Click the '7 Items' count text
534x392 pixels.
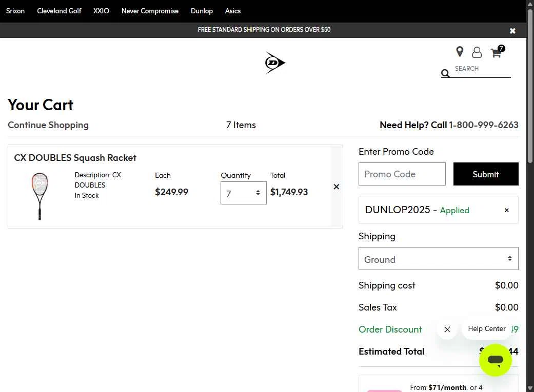(x=241, y=125)
